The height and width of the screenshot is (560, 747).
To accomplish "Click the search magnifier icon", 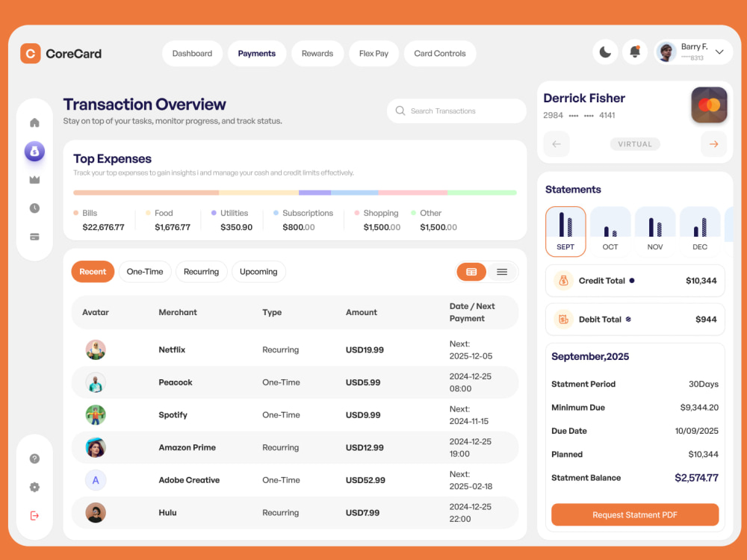I will click(400, 111).
